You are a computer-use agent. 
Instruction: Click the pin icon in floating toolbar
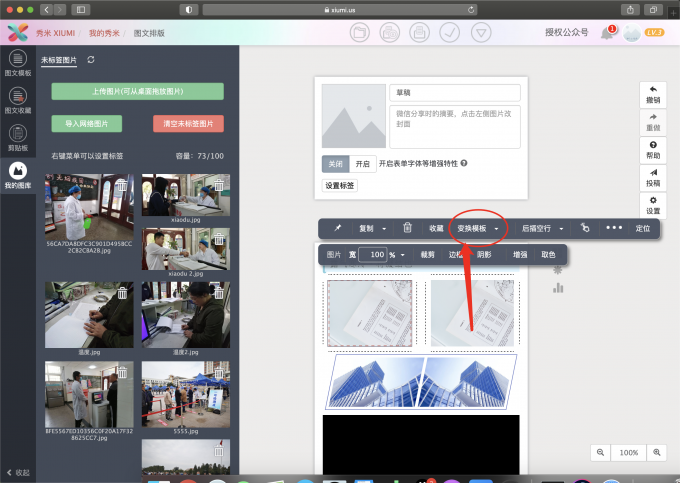point(337,228)
